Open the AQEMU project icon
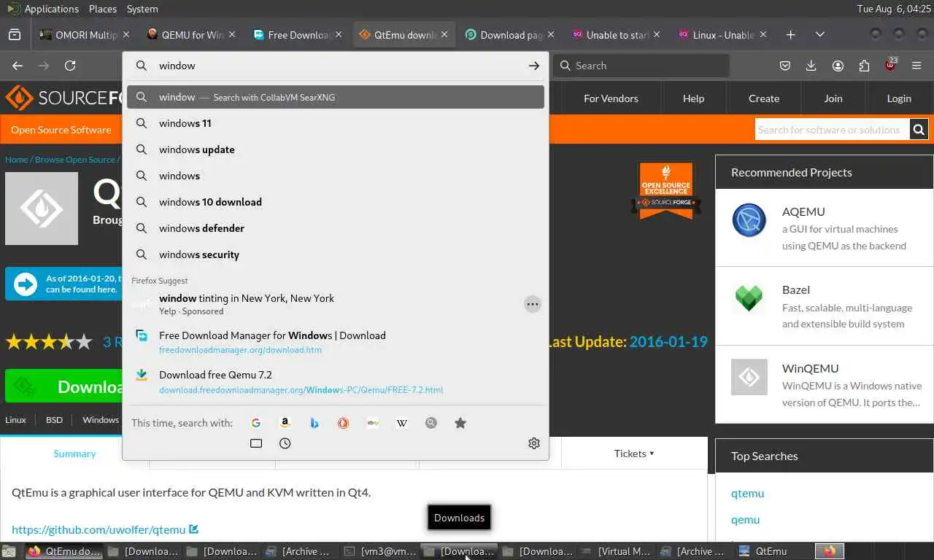The height and width of the screenshot is (560, 934). pos(749,220)
